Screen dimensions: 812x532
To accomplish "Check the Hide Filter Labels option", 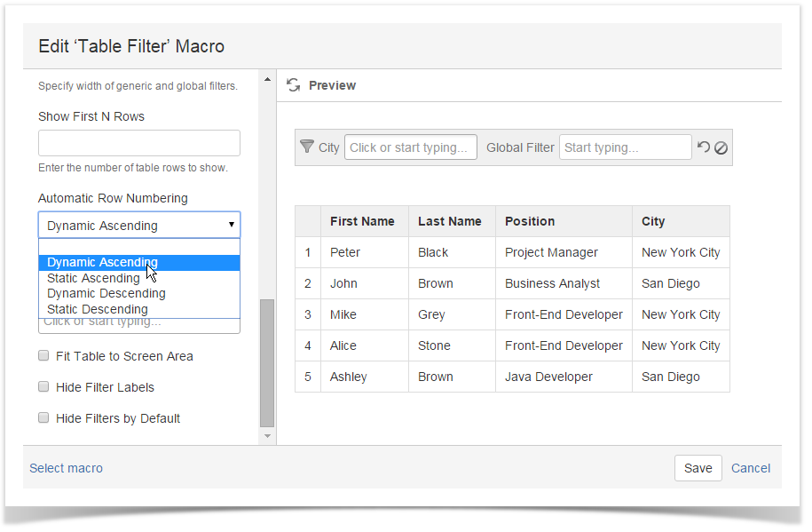I will point(43,387).
